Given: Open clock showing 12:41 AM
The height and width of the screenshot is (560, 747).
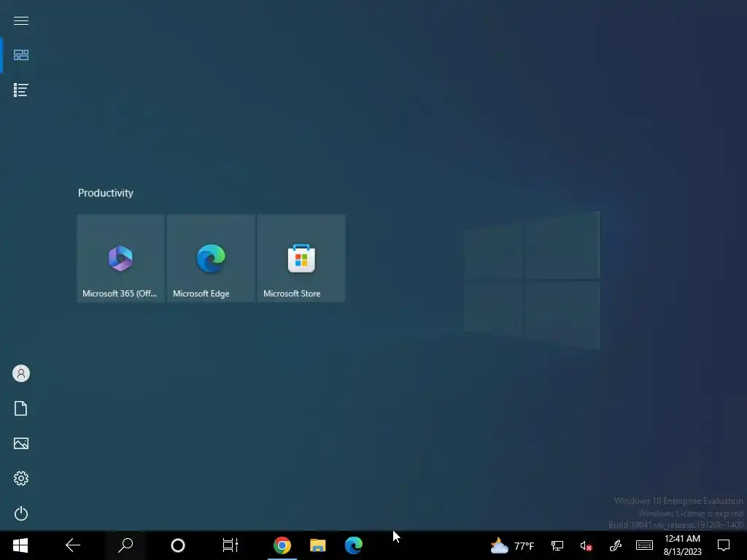Looking at the screenshot, I should click(x=682, y=545).
